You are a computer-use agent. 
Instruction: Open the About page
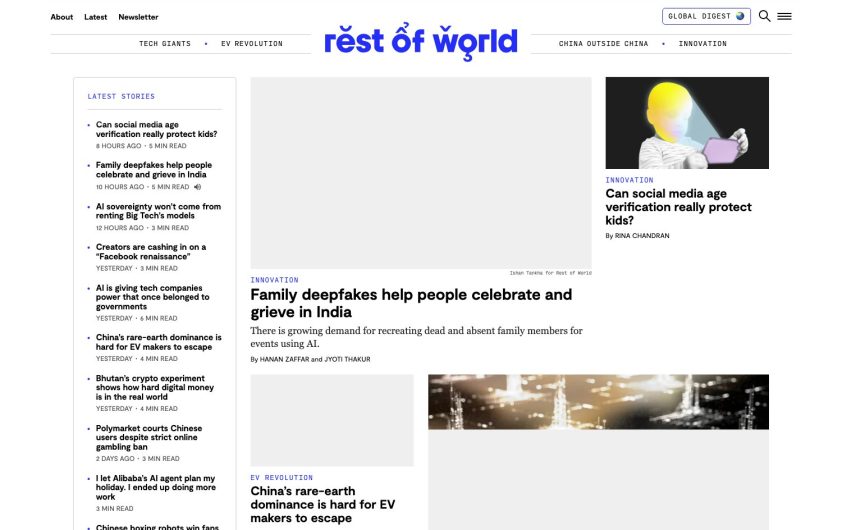point(62,17)
